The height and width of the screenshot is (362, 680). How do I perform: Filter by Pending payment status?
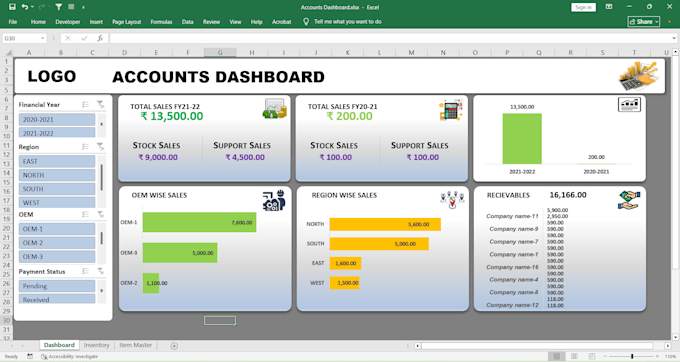click(57, 286)
